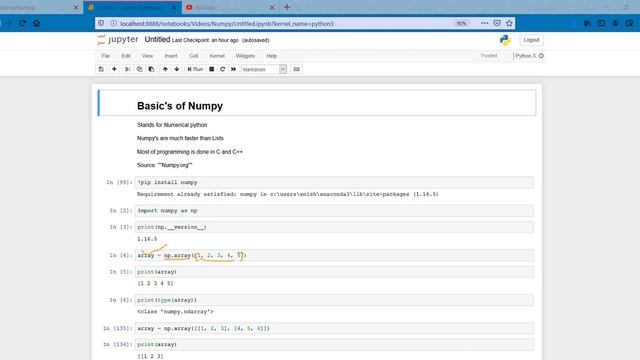Image resolution: width=640 pixels, height=360 pixels.
Task: Click the Trusted notebook indicator
Action: pos(489,56)
